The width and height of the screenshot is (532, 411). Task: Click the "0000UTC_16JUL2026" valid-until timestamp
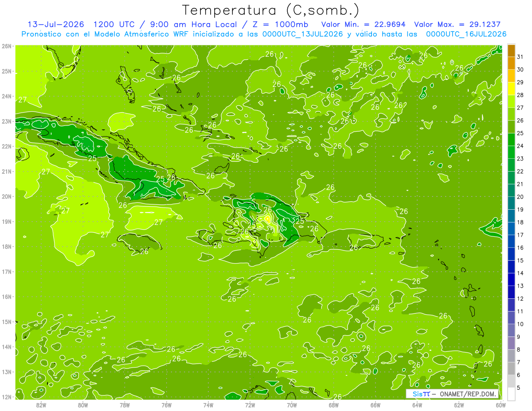466,34
